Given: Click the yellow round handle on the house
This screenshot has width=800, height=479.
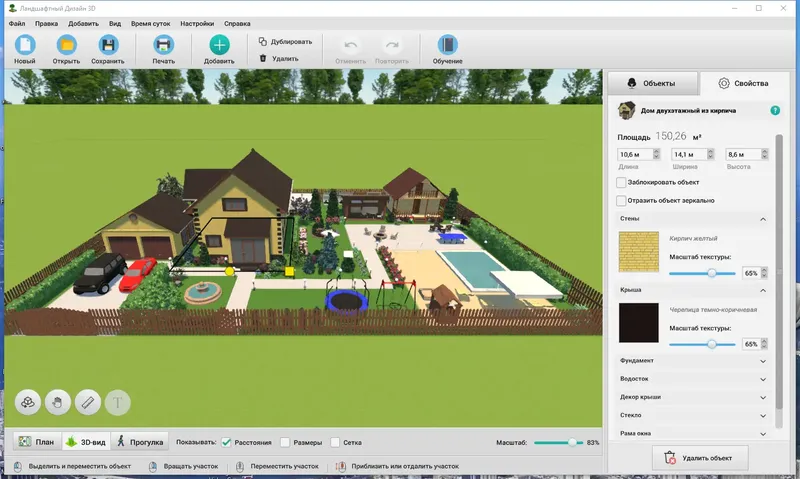Looking at the screenshot, I should [230, 271].
